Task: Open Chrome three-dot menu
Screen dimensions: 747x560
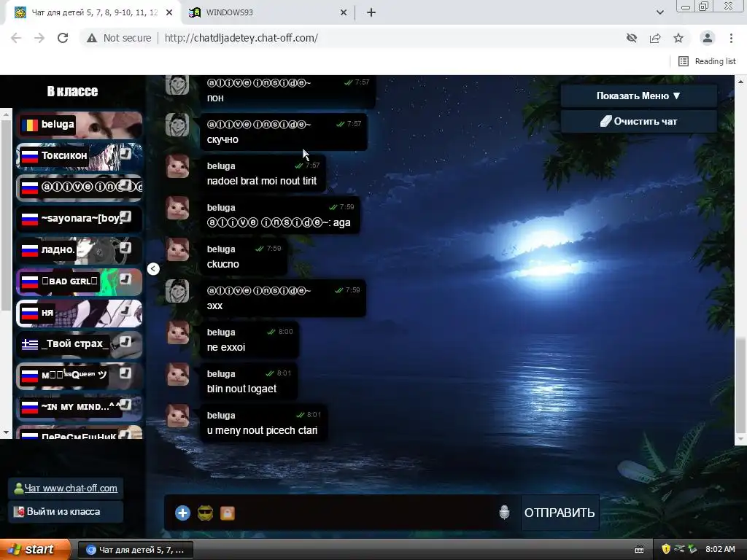Action: click(731, 38)
